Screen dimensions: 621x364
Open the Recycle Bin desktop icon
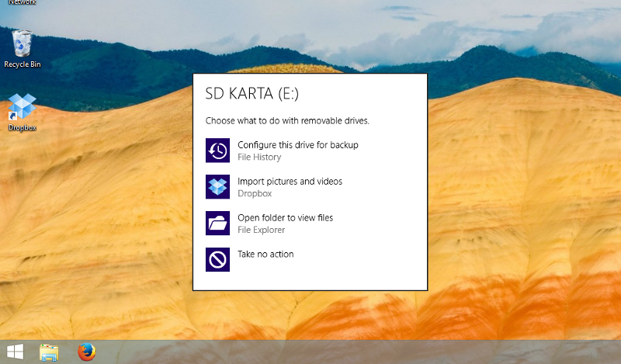pyautogui.click(x=22, y=43)
